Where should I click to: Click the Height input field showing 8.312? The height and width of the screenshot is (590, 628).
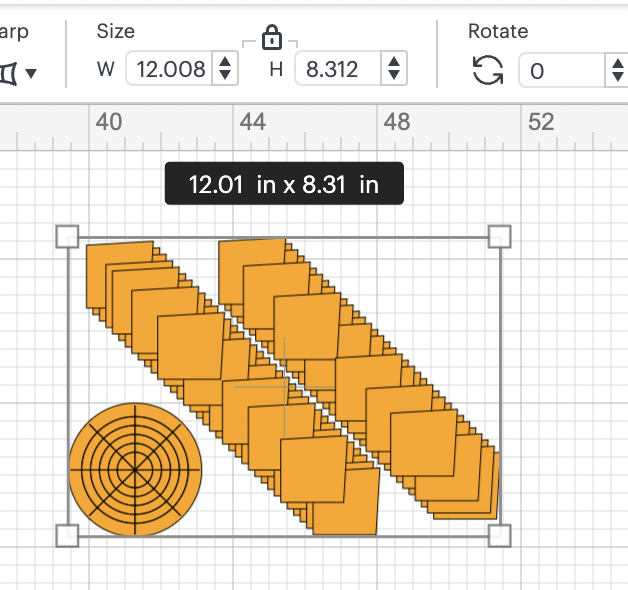click(338, 68)
